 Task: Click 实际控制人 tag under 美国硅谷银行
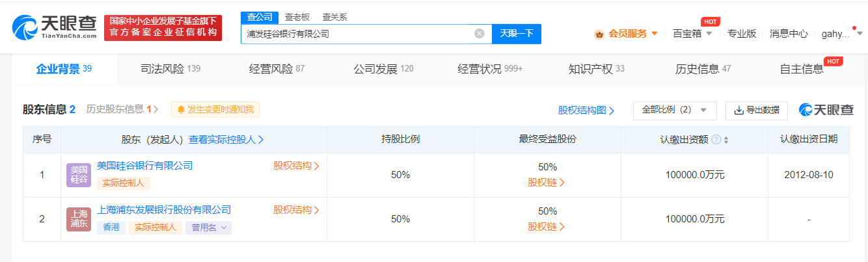[x=123, y=183]
